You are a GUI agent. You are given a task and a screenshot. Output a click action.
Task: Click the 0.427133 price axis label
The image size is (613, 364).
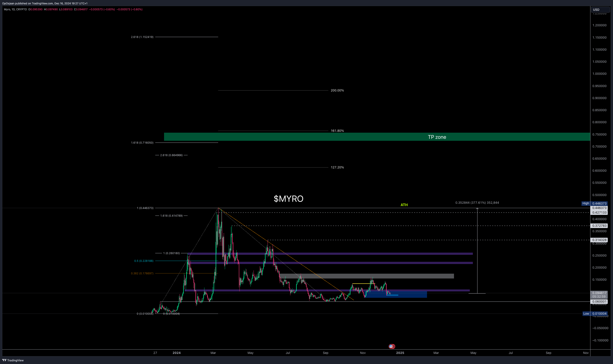tap(599, 213)
